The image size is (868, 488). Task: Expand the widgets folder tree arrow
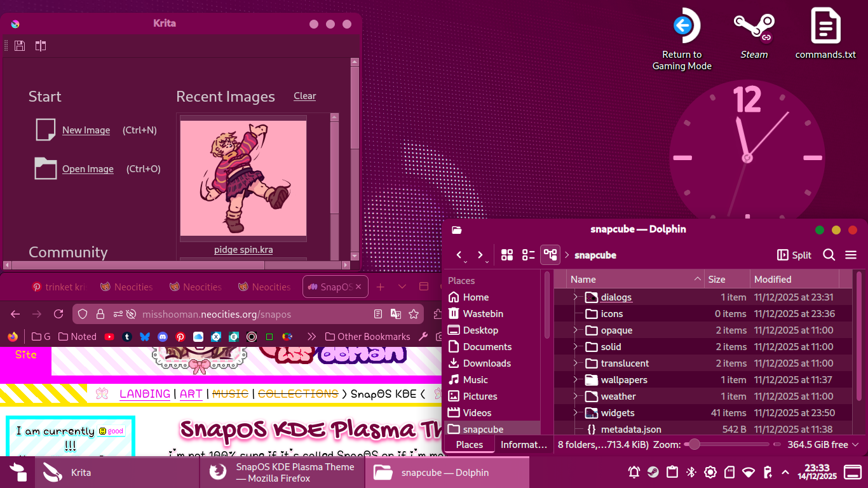[x=574, y=413]
